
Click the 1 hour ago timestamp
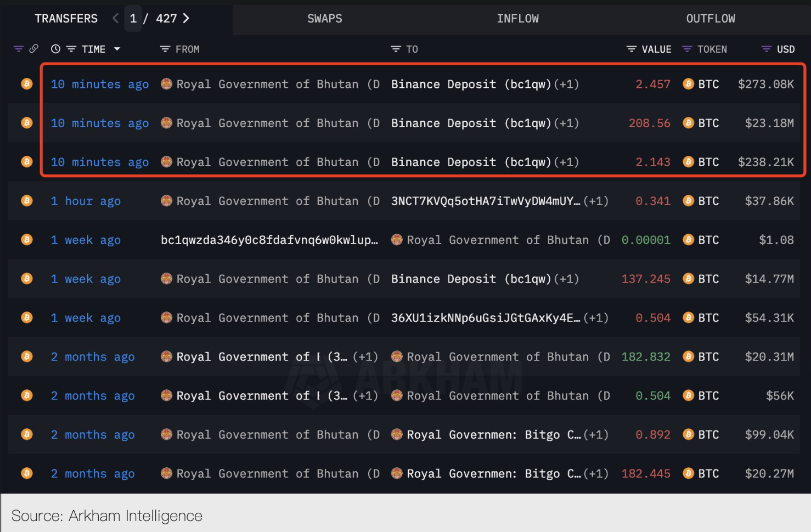click(x=86, y=201)
